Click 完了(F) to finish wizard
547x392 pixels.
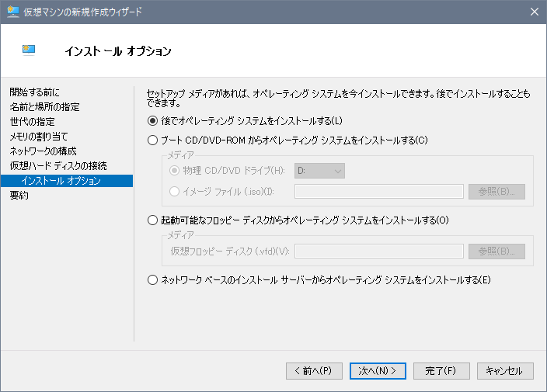[441, 370]
